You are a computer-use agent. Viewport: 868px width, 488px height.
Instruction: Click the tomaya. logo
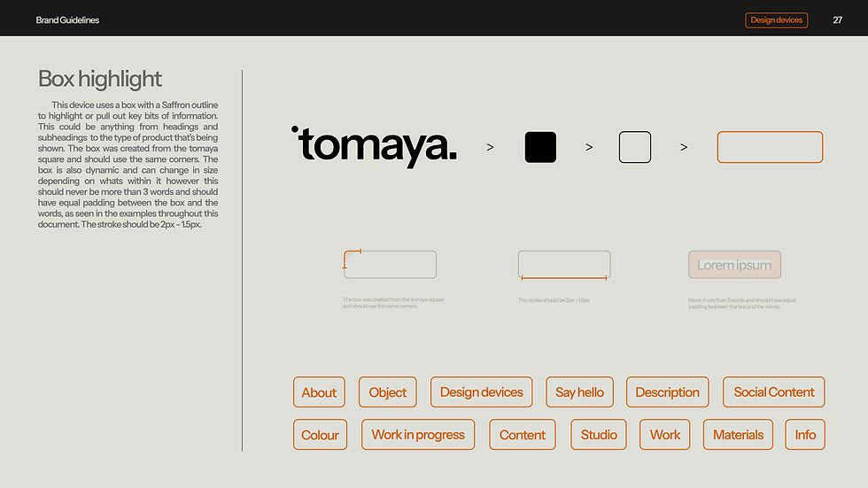(x=374, y=146)
